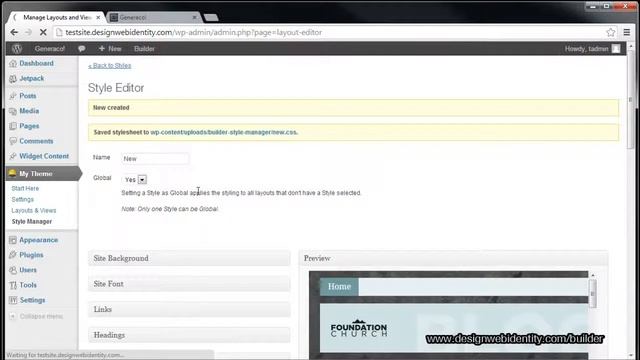Switch to Manage Layouts and Views tab

click(x=58, y=18)
